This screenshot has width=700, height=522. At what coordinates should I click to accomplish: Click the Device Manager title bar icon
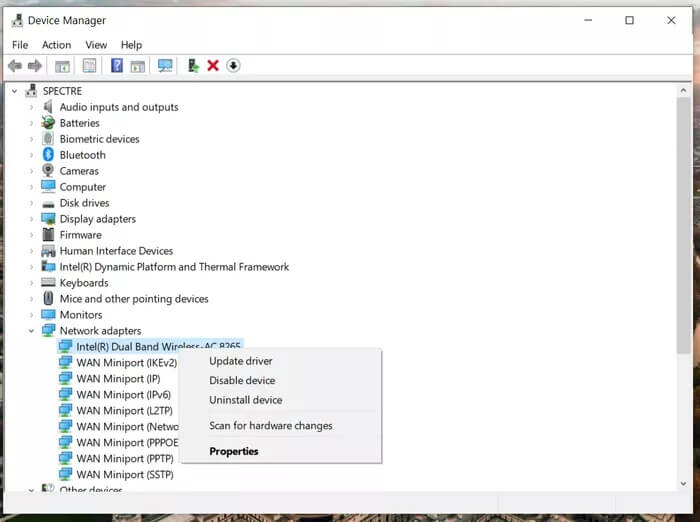[17, 21]
